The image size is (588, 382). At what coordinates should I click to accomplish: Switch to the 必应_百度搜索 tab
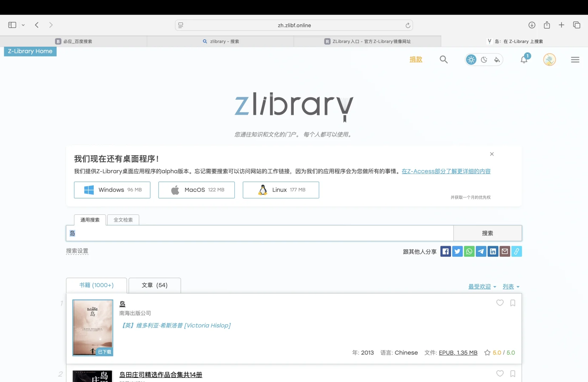pos(73,41)
